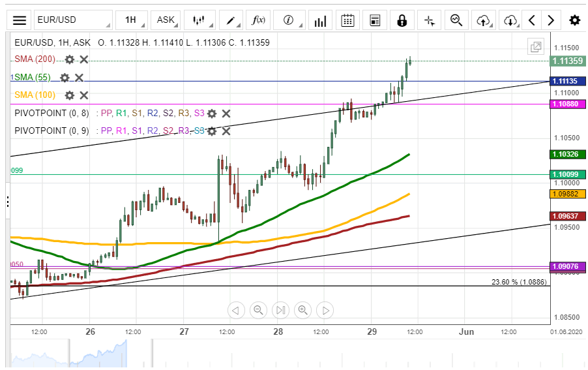
Task: Click the zoom out magnifier below chart
Action: 258,310
